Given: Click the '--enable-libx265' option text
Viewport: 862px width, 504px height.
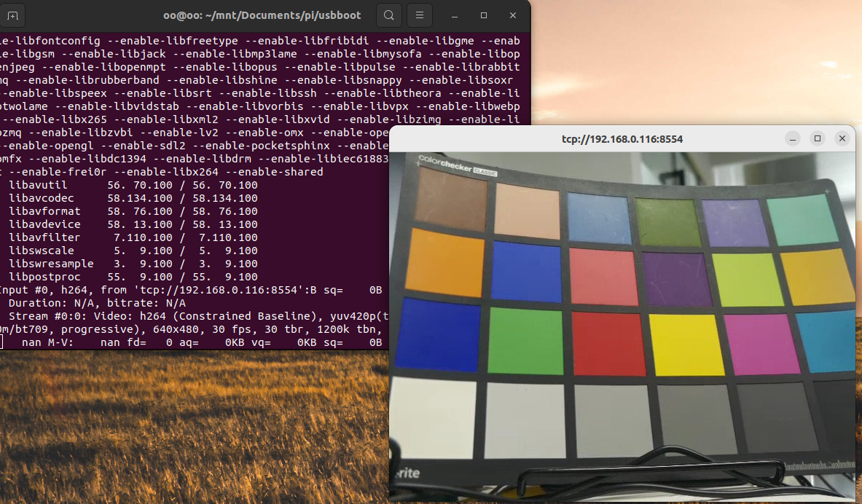Looking at the screenshot, I should (x=55, y=120).
